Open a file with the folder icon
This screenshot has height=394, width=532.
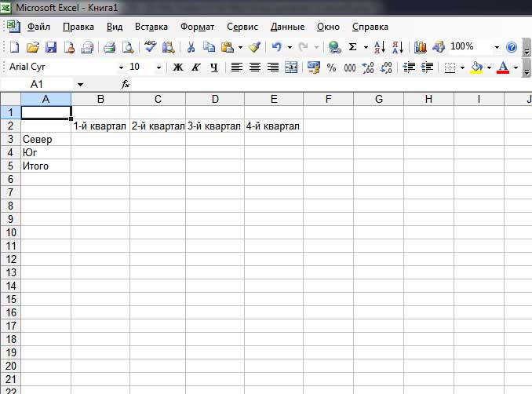[33, 47]
